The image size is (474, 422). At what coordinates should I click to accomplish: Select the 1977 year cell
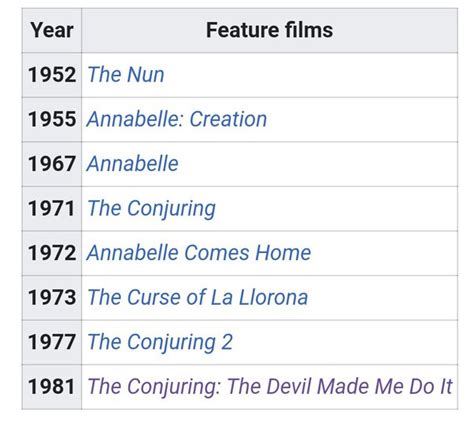click(52, 342)
